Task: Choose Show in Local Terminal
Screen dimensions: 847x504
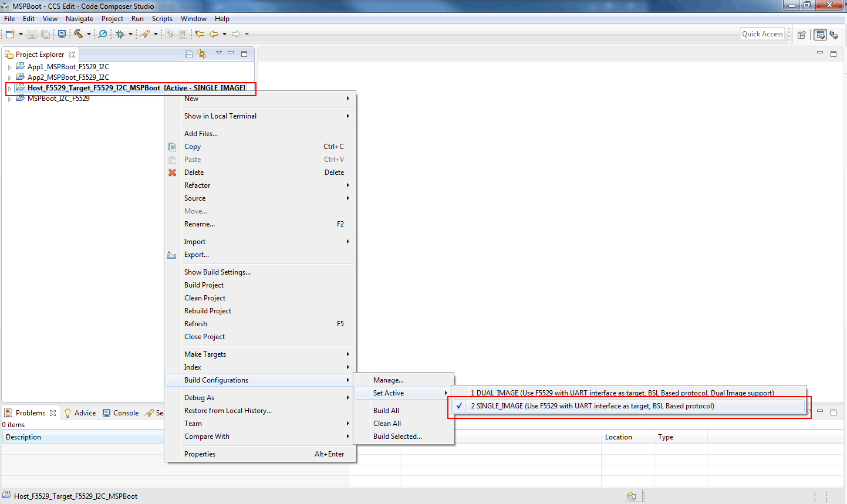Action: point(260,116)
